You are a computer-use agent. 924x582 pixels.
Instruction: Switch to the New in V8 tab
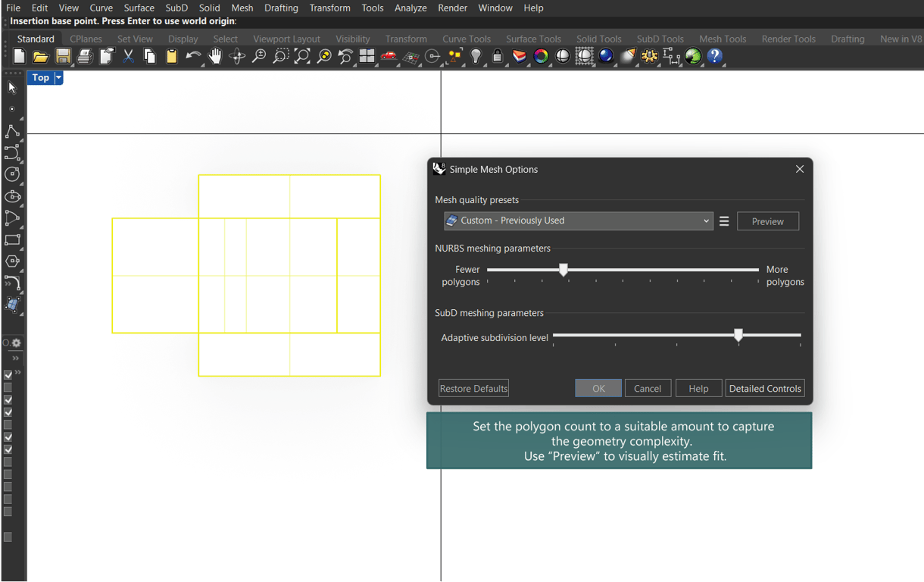pyautogui.click(x=901, y=39)
